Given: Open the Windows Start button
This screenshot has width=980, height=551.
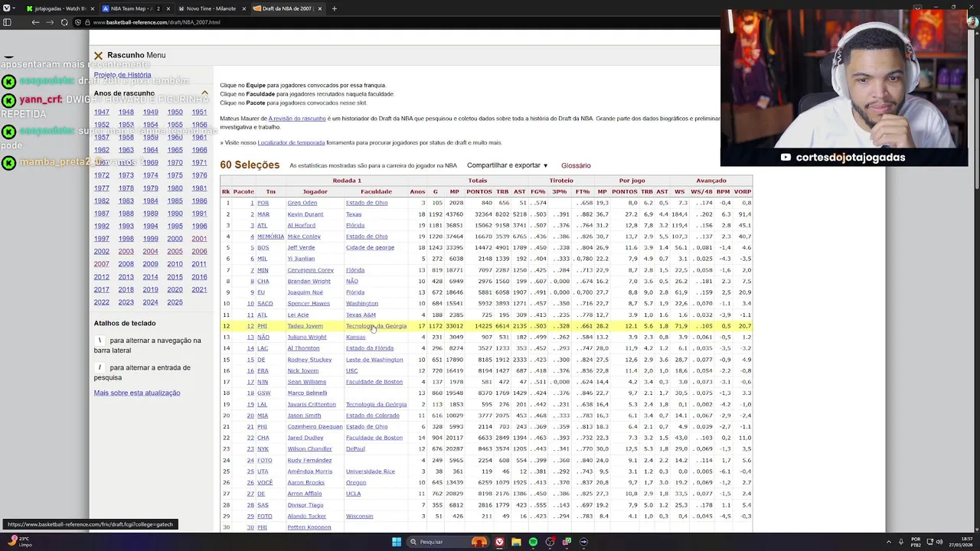Looking at the screenshot, I should pyautogui.click(x=397, y=542).
